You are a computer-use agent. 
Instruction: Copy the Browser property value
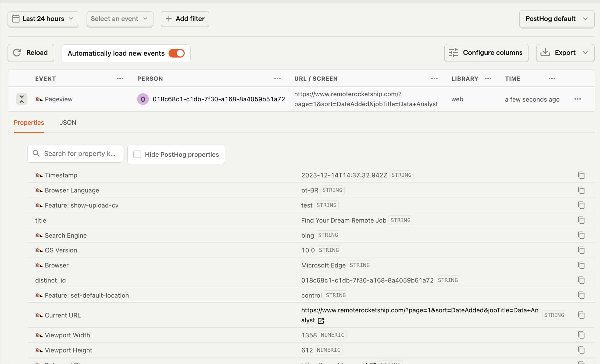coord(581,265)
